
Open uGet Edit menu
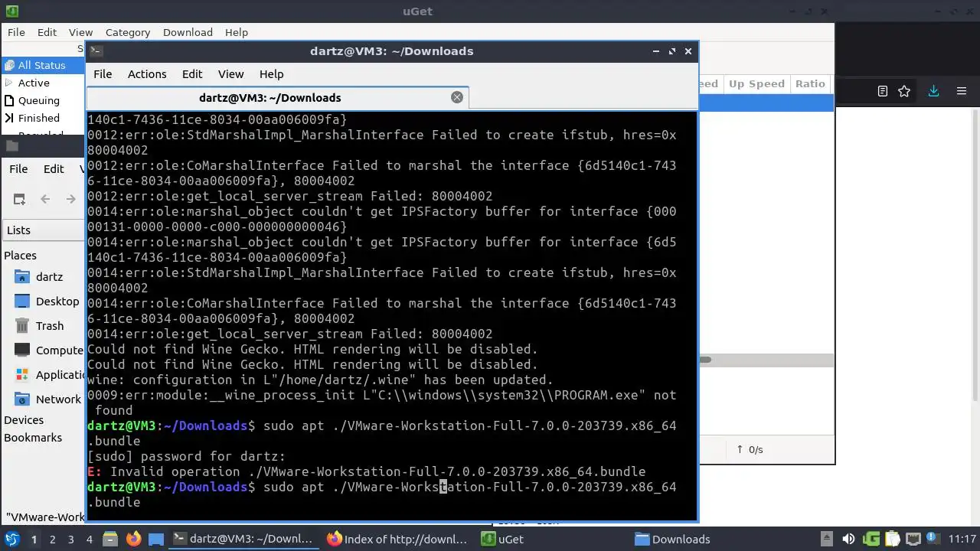[x=47, y=32]
